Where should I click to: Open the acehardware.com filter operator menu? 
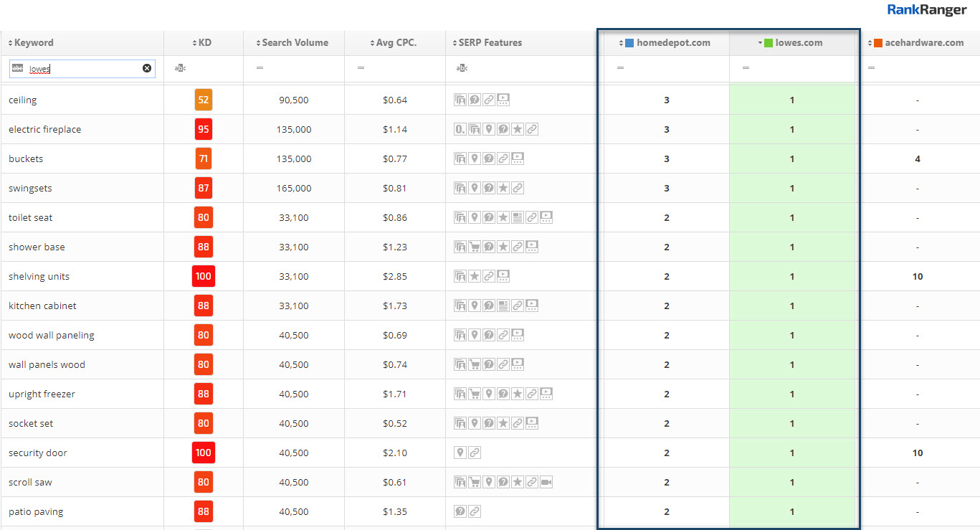pos(871,68)
